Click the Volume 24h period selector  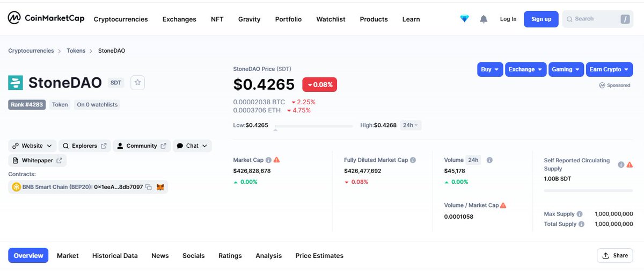[x=473, y=160]
